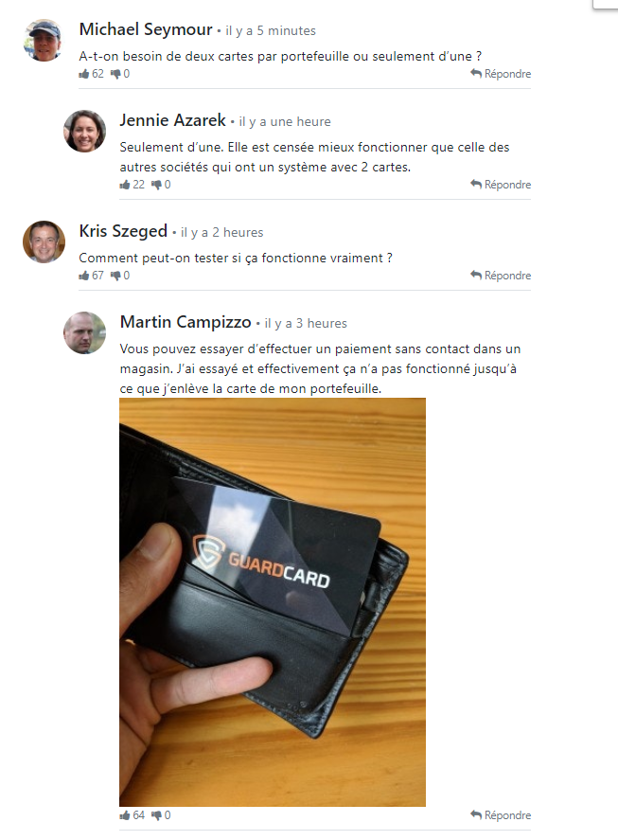Click Martin Campizzo's avatar photo
This screenshot has width=618, height=840.
coord(84,333)
